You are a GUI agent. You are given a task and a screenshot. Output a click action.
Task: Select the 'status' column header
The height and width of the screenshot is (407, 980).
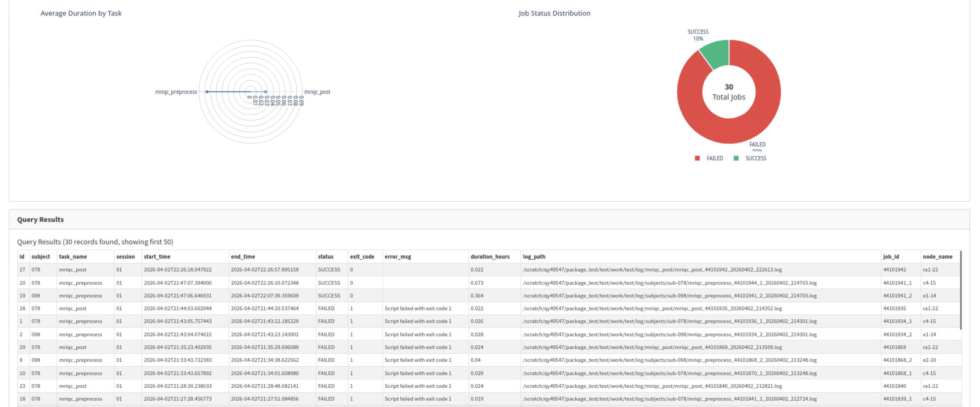(x=326, y=257)
